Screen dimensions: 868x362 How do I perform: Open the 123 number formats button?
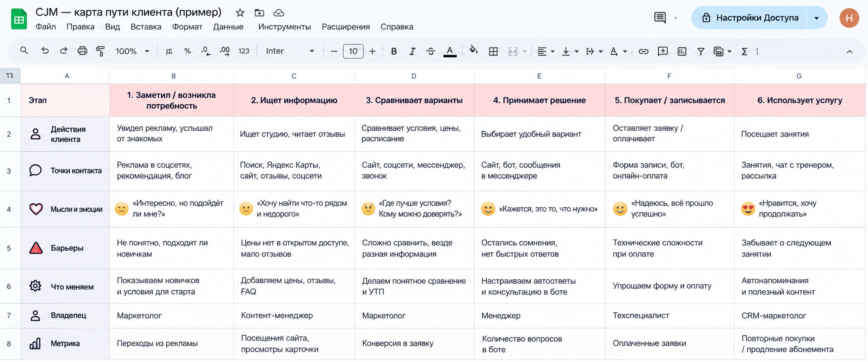(x=244, y=51)
